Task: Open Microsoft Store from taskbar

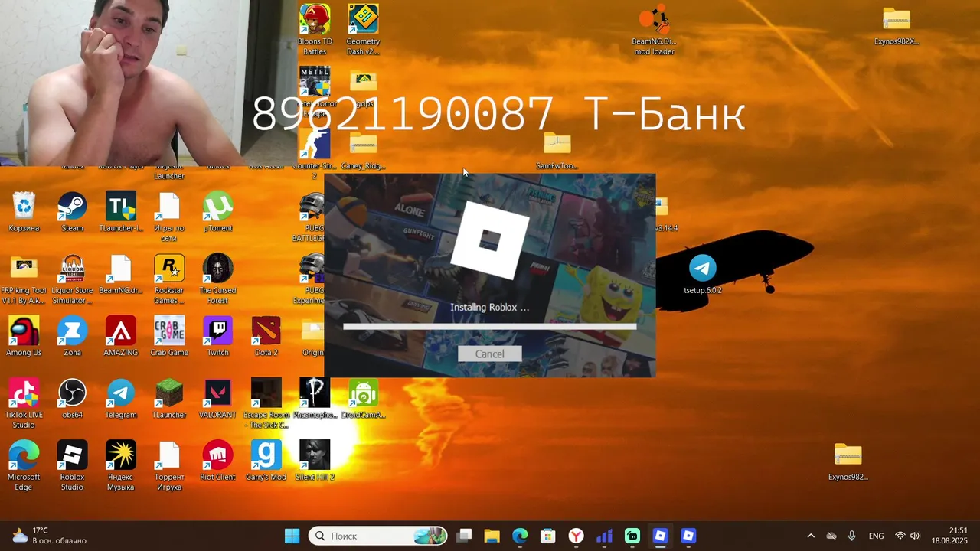Action: pos(547,536)
